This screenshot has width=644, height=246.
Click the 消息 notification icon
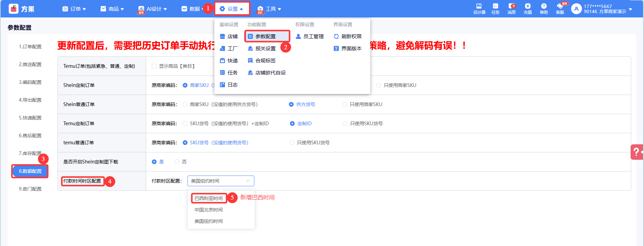click(x=511, y=9)
